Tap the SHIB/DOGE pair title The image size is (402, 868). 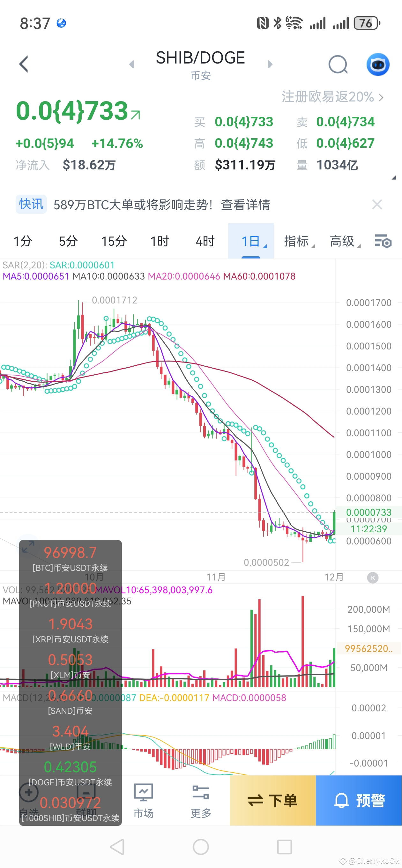200,58
